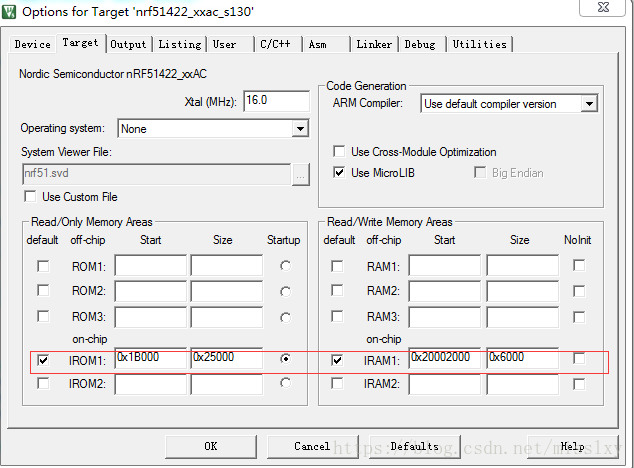Select IROM1 Startup radio button
This screenshot has height=468, width=634.
tap(285, 358)
